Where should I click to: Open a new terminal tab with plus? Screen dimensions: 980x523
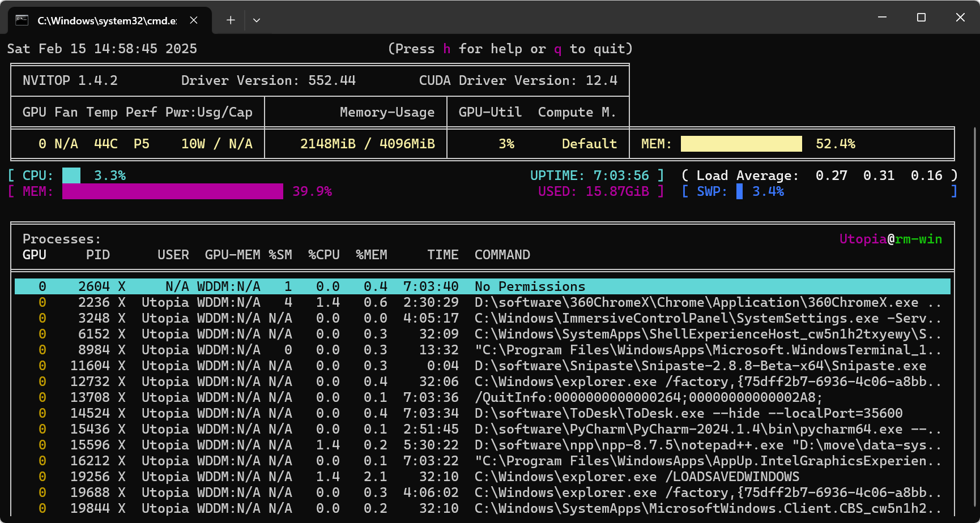point(231,20)
